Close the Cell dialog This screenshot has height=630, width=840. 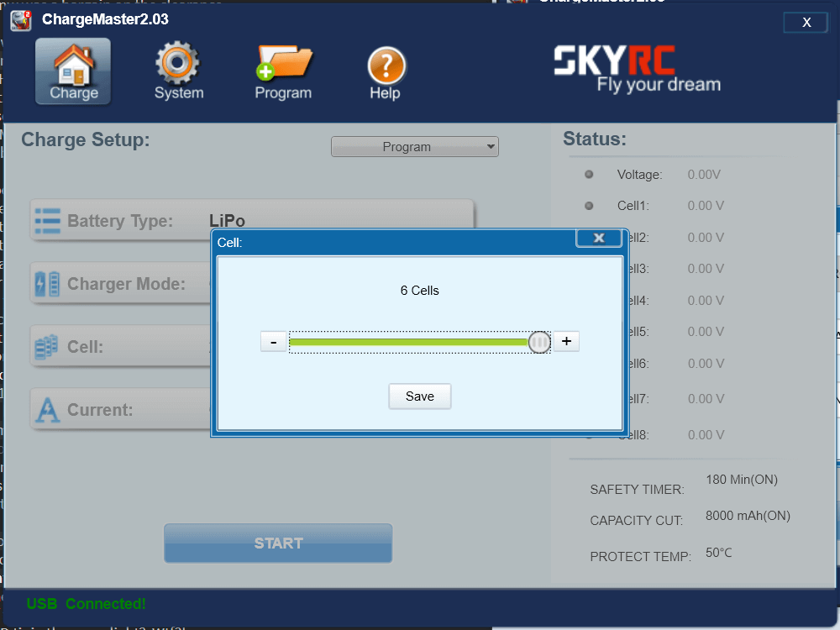tap(598, 239)
